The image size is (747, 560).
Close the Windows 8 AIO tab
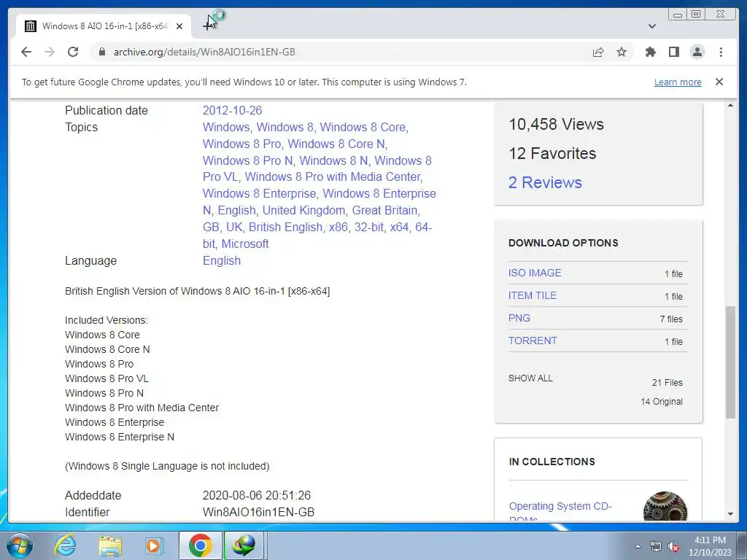coord(179,26)
